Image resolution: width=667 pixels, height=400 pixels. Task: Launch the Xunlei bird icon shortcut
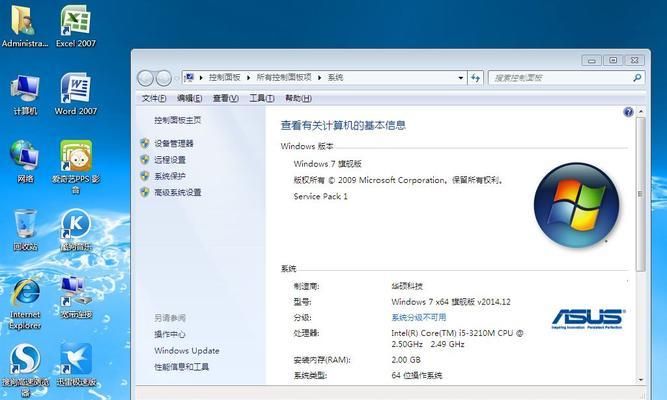pos(76,365)
